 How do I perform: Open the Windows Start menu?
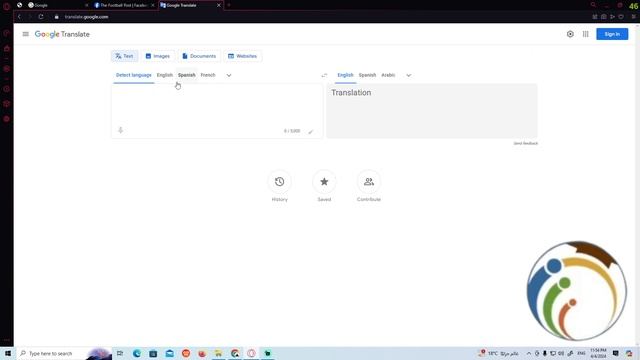point(8,353)
